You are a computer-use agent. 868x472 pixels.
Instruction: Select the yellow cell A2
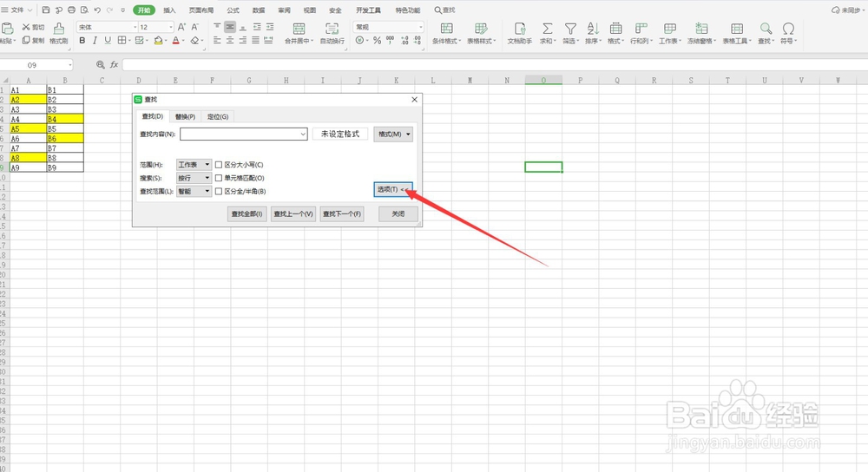(x=29, y=100)
